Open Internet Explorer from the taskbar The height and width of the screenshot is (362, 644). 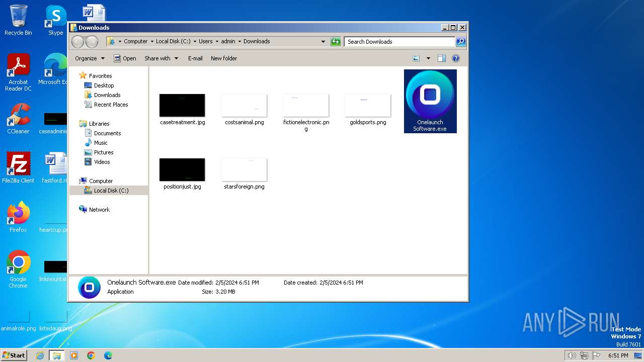click(x=40, y=355)
